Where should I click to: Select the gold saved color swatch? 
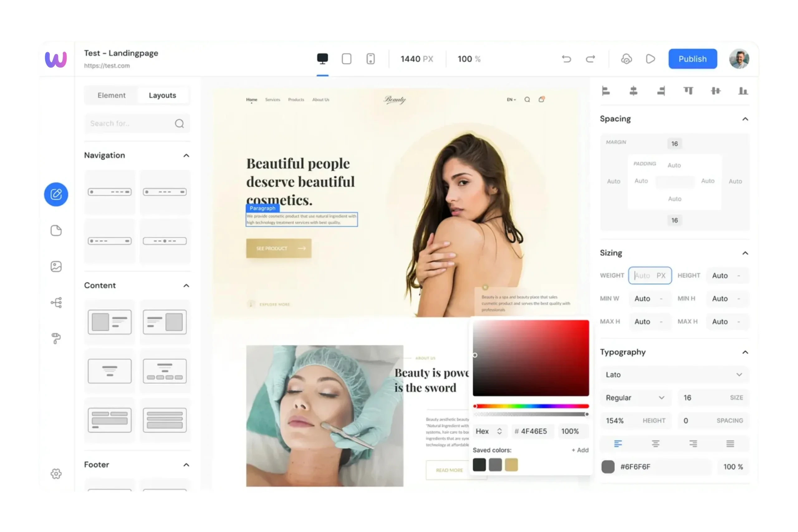point(511,465)
